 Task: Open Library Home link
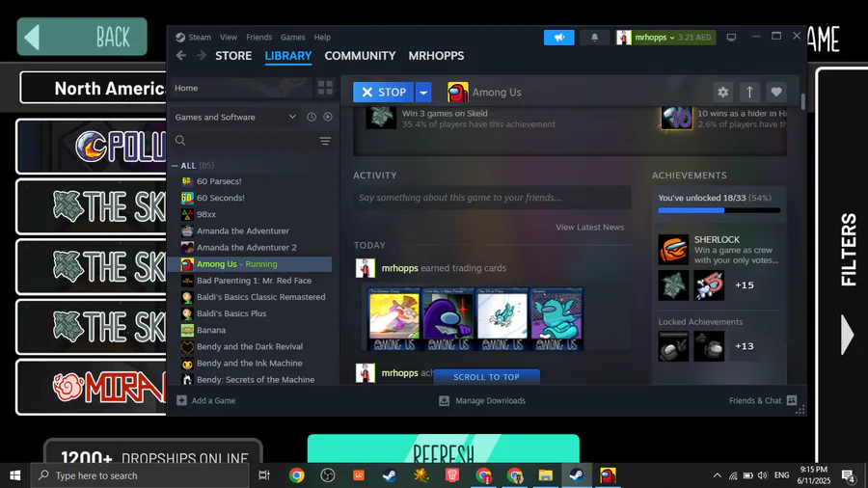(x=186, y=88)
